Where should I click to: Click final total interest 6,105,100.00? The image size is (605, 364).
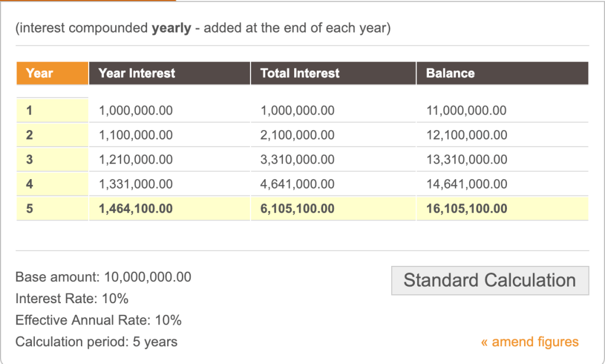click(297, 209)
